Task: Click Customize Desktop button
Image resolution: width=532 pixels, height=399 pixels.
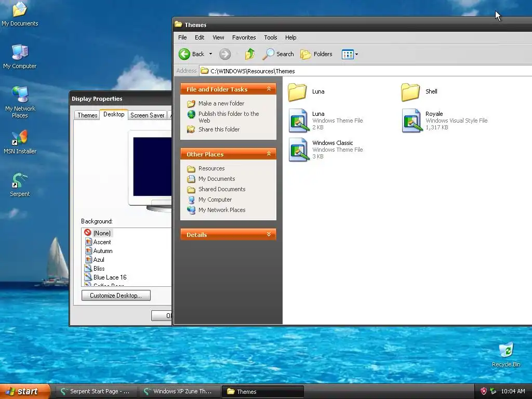Action: pyautogui.click(x=116, y=296)
